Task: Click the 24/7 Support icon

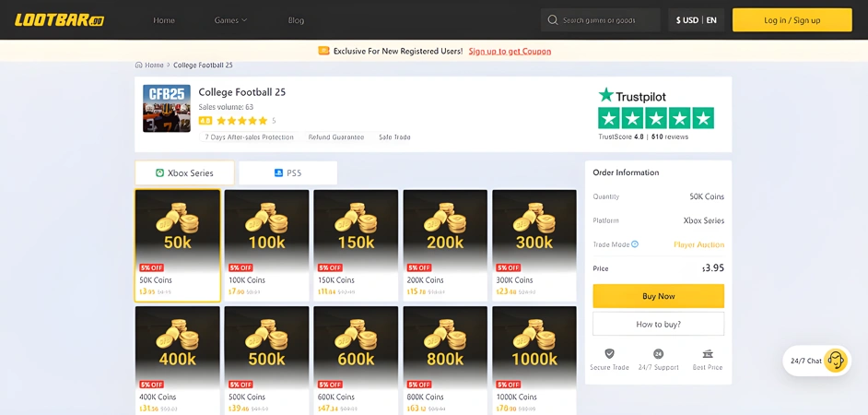Action: pos(658,353)
